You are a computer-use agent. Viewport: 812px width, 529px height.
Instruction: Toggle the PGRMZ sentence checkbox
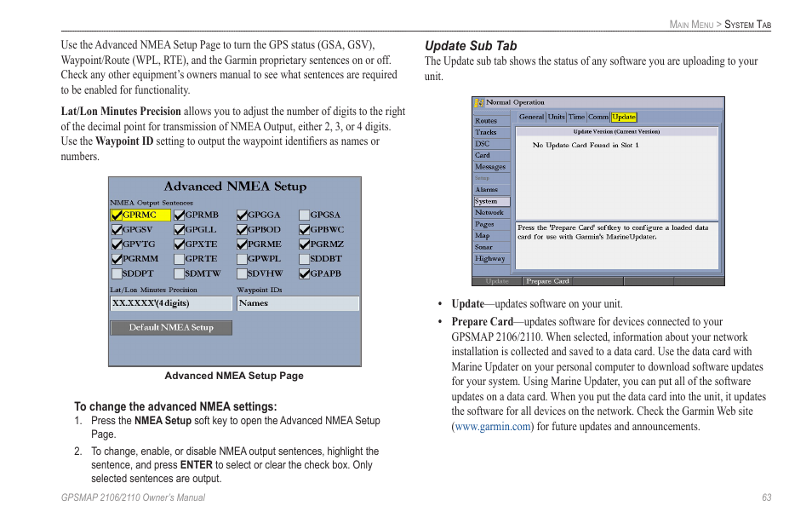[305, 244]
